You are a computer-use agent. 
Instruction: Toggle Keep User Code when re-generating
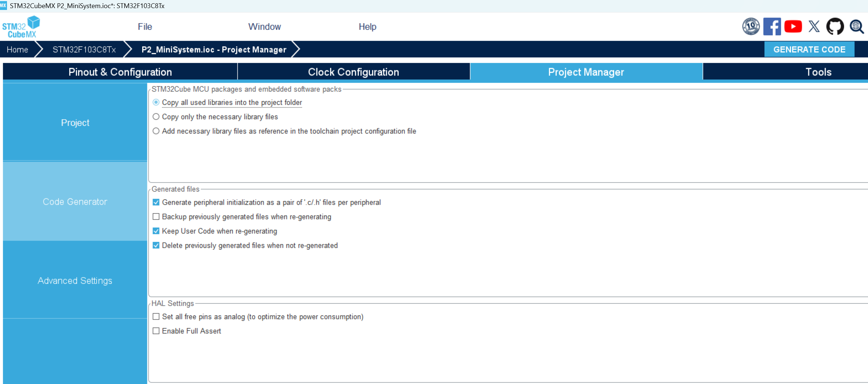156,231
